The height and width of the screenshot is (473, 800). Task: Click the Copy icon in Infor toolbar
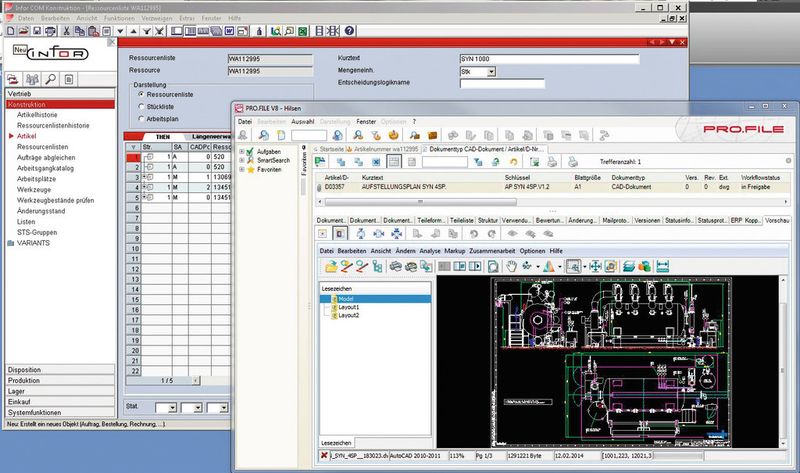tap(80, 31)
